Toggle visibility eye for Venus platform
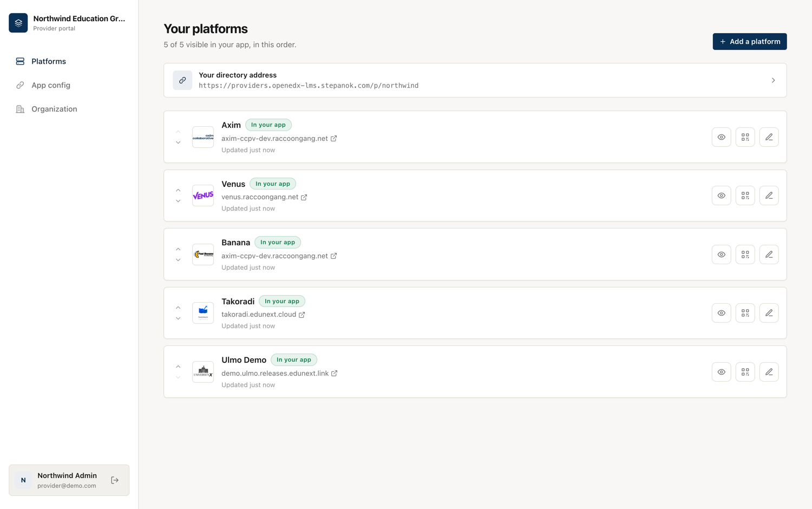 722,195
